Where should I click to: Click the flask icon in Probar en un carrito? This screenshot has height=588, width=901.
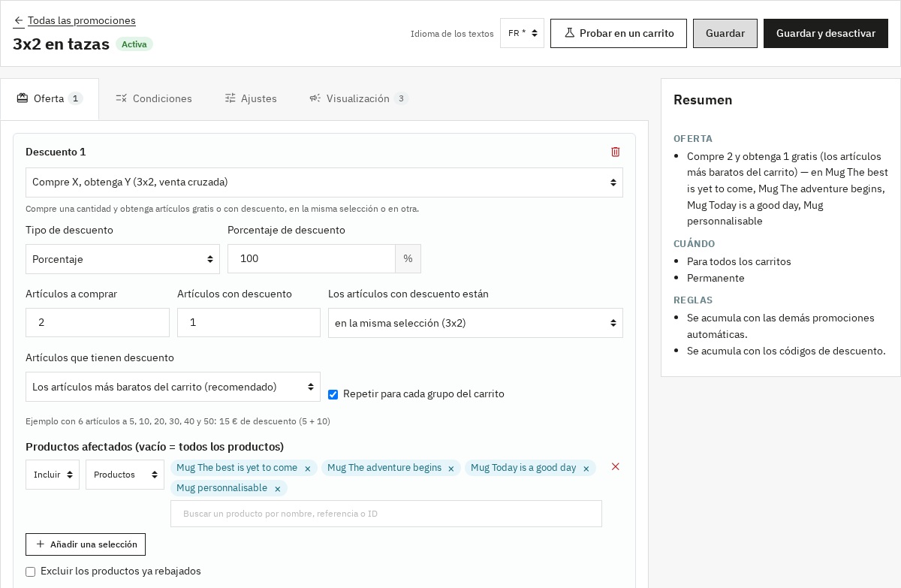570,33
